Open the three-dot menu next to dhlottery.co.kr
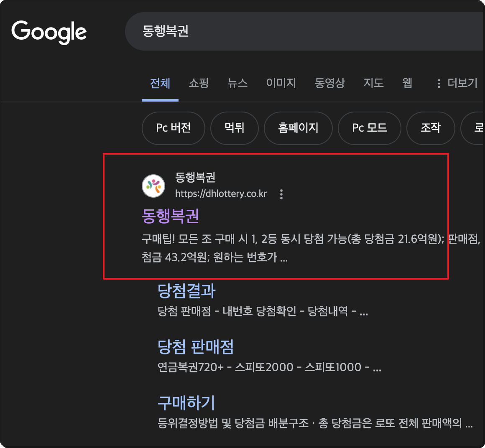 coord(281,194)
